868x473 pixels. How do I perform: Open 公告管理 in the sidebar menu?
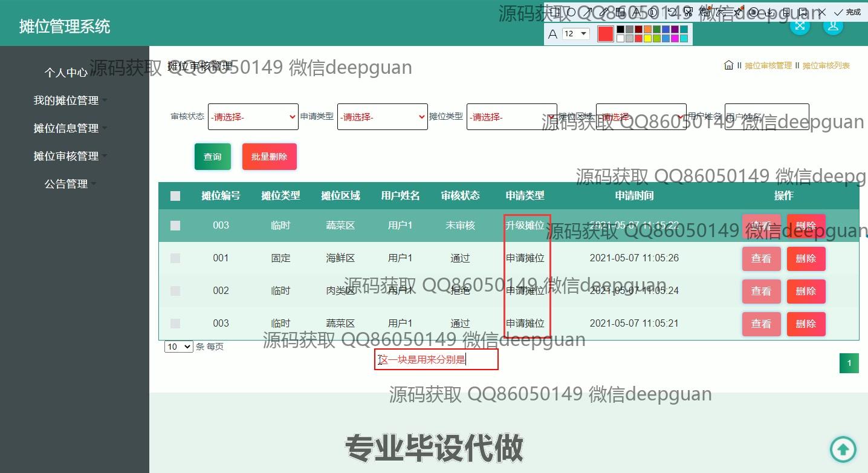click(x=66, y=184)
